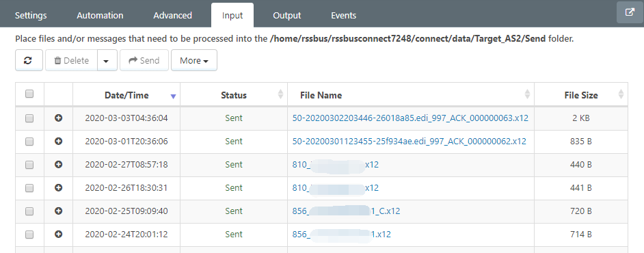The image size is (644, 253).
Task: Click the 835 B file size cell
Action: click(x=581, y=142)
